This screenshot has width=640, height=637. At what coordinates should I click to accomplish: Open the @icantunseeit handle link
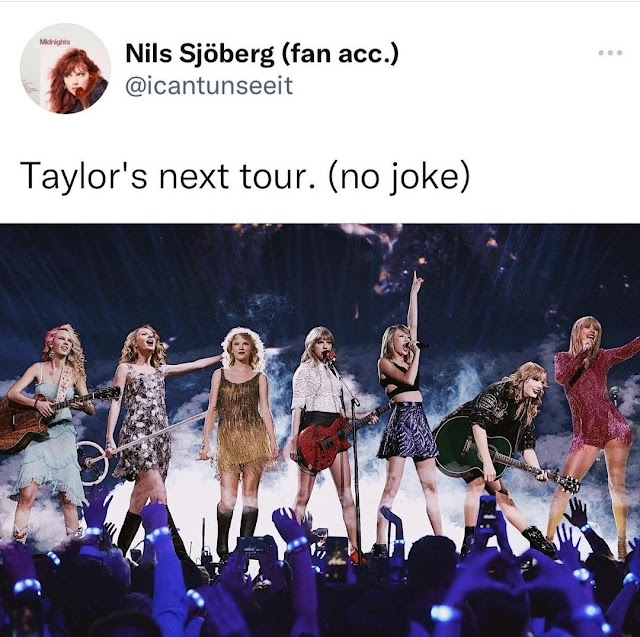click(209, 86)
